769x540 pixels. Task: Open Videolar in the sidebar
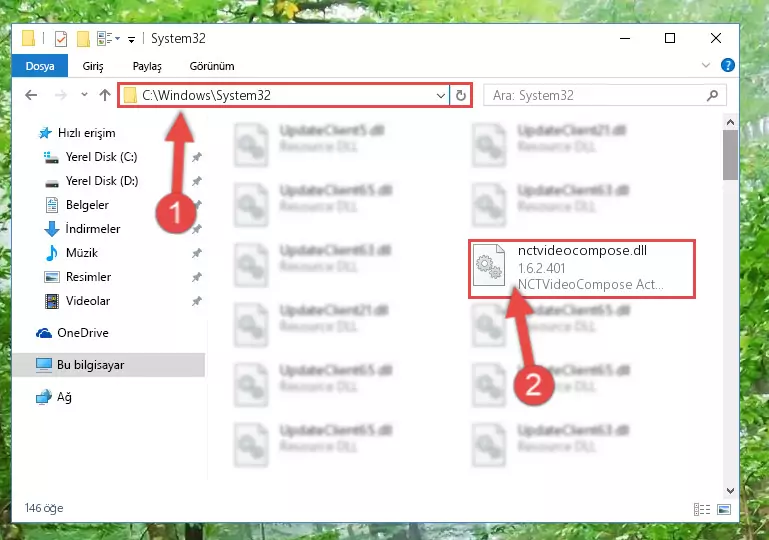pyautogui.click(x=77, y=301)
